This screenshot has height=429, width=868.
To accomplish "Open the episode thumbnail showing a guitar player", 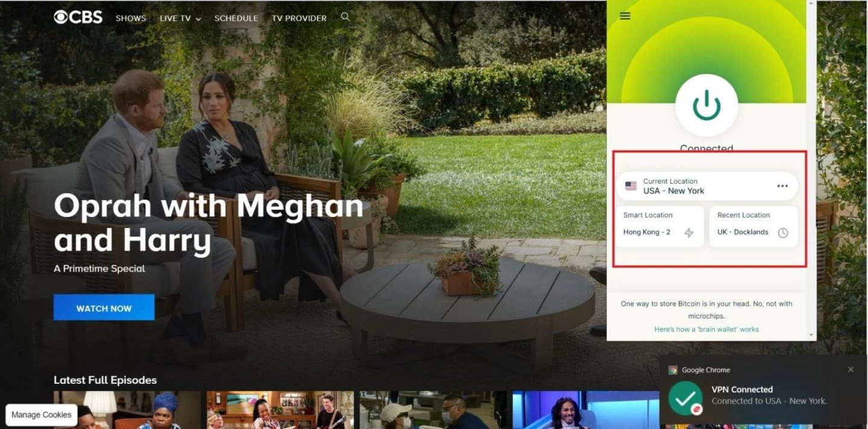I will 280,410.
